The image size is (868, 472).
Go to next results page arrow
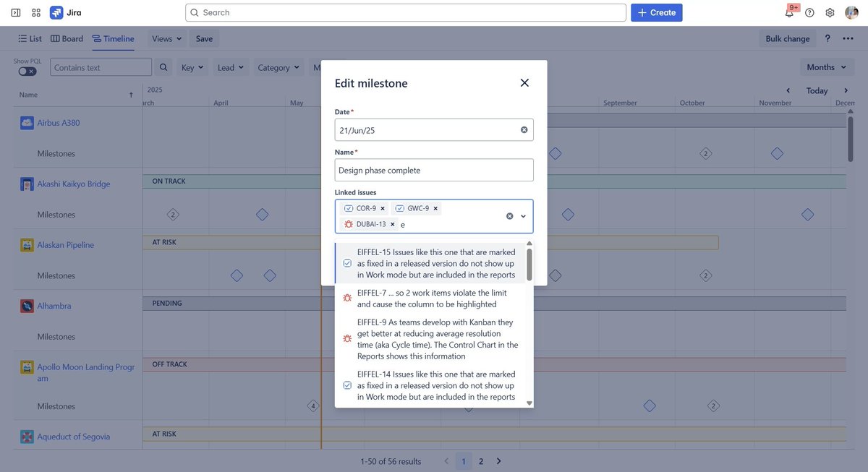click(498, 461)
